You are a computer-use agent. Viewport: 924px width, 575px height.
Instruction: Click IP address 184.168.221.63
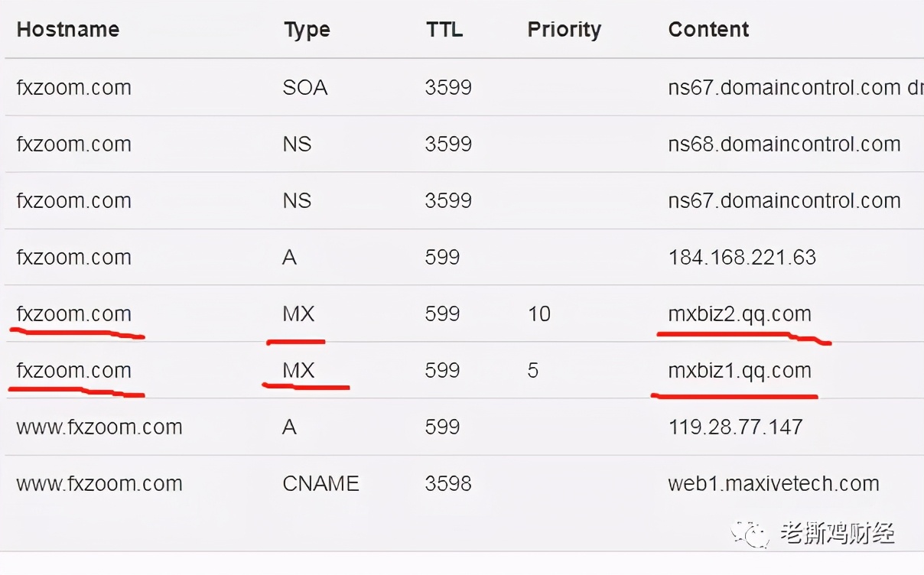coord(742,258)
